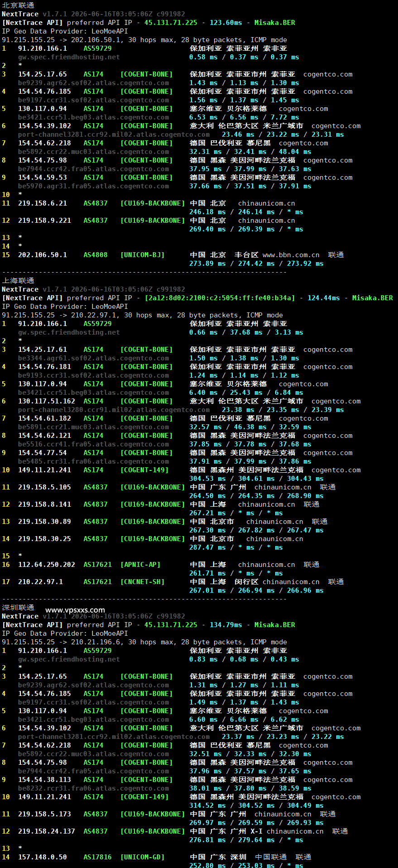Click the "深圳联通" heading text

pos(18,608)
